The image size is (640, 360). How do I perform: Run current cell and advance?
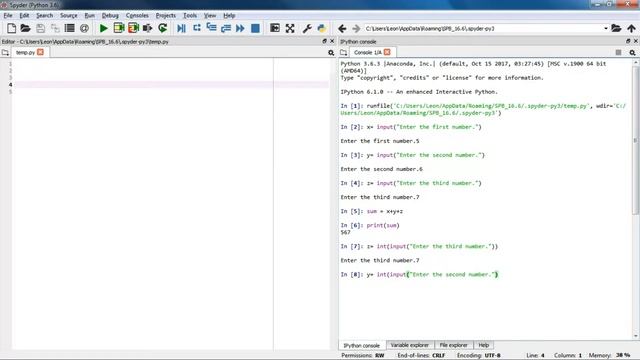(133, 28)
